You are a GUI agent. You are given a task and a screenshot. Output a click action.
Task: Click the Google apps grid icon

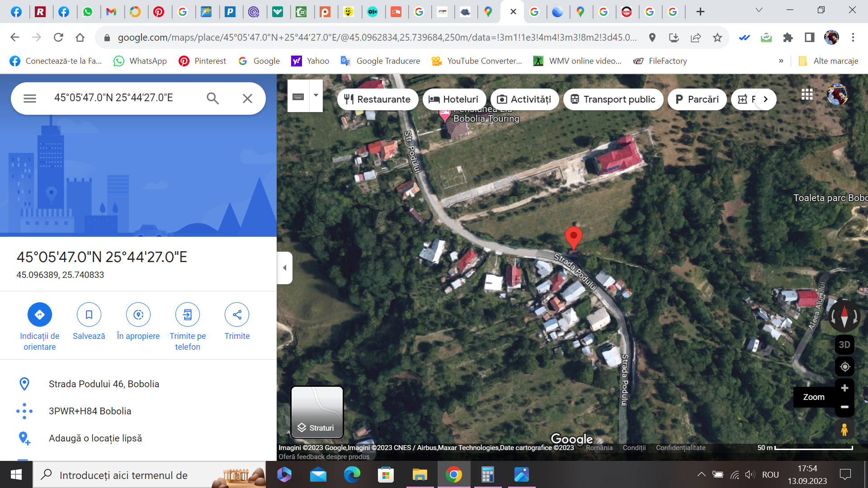click(x=807, y=94)
